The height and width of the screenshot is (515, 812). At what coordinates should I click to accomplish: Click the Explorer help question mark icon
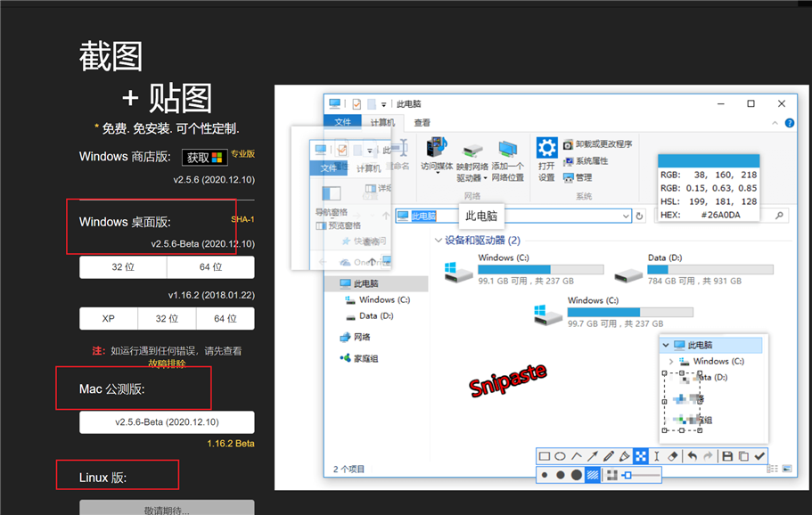tap(789, 123)
